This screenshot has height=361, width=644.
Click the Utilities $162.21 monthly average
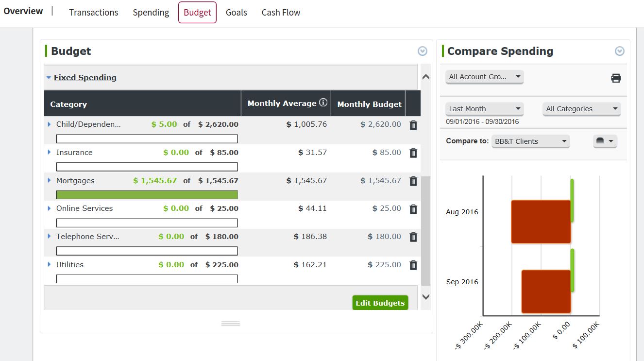(310, 265)
